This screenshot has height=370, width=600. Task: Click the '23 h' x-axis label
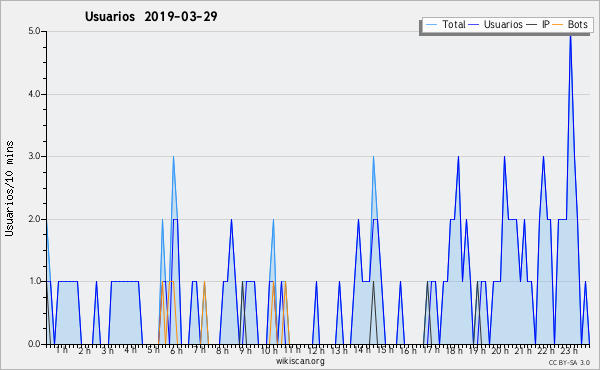tap(569, 350)
